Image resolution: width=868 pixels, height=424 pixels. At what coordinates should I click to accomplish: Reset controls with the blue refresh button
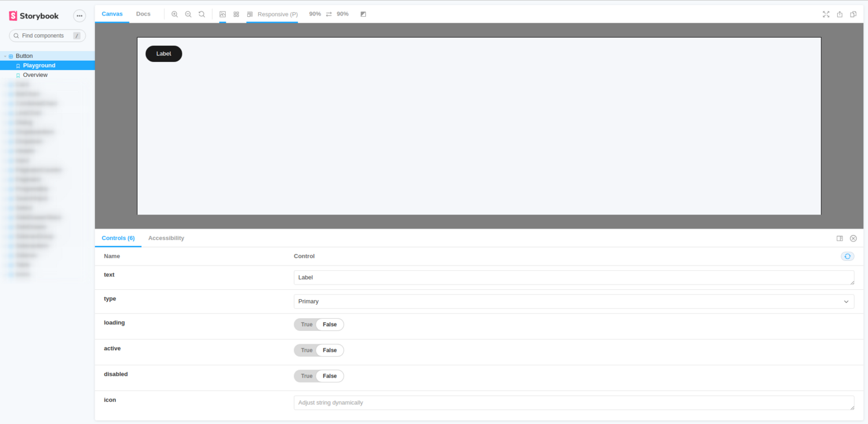coord(847,256)
